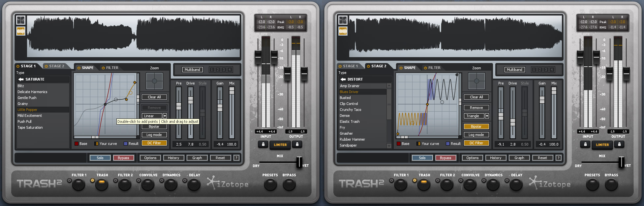Image resolution: width=644 pixels, height=206 pixels.
Task: Toggle TRASH power icon in Distort window
Action: click(414, 181)
